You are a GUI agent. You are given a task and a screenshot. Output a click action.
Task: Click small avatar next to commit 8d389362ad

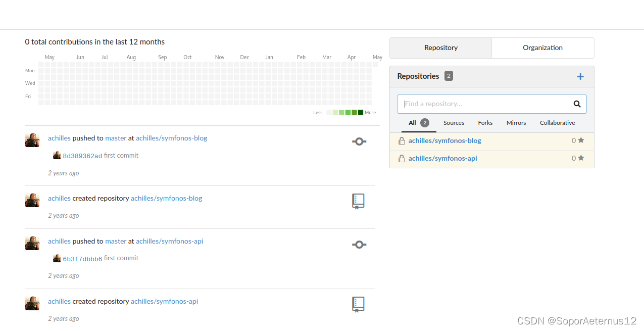57,155
